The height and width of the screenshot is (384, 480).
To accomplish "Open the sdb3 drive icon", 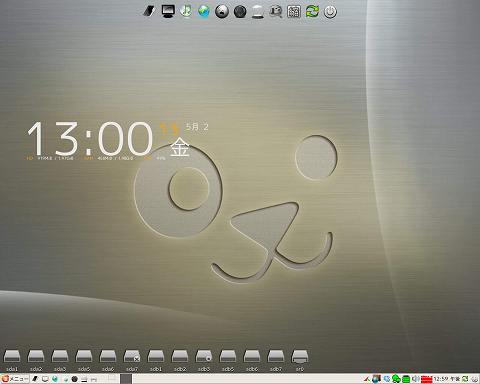I will pyautogui.click(x=204, y=357).
